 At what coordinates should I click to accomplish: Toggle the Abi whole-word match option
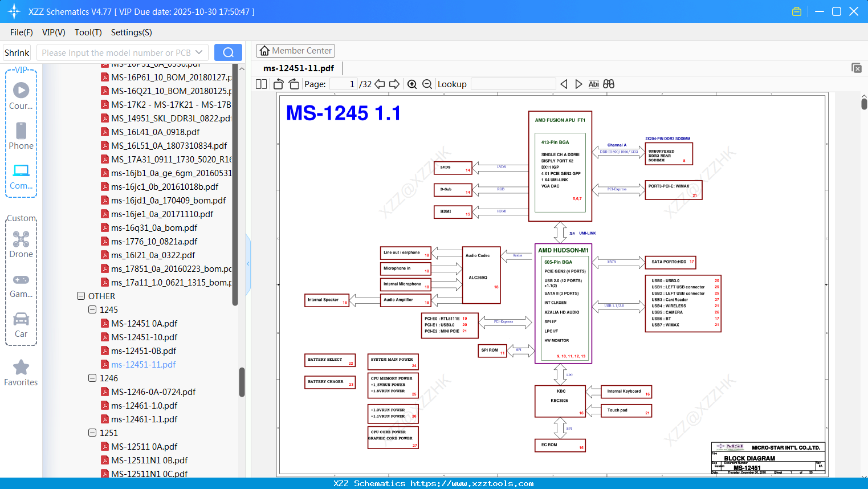click(x=593, y=84)
